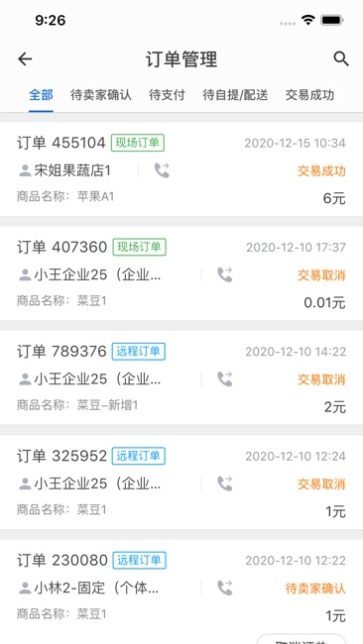Tap the back arrow icon
Screen dimensions: 363x644
tap(25, 59)
